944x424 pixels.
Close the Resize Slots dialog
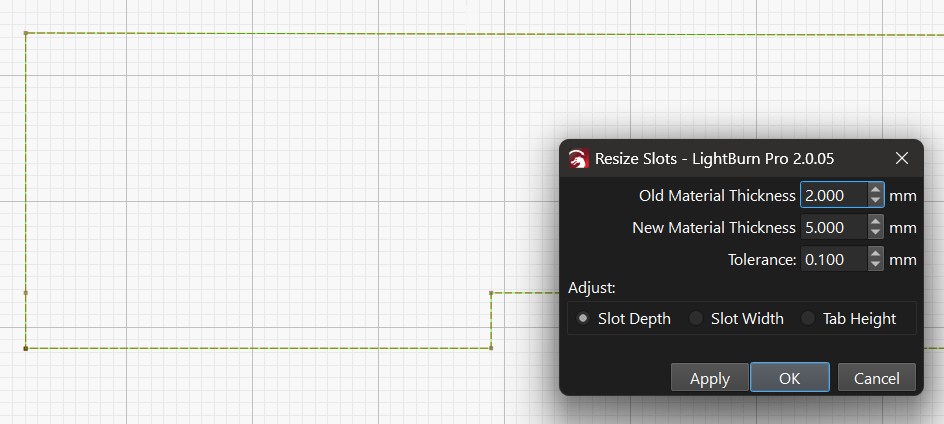coord(901,159)
